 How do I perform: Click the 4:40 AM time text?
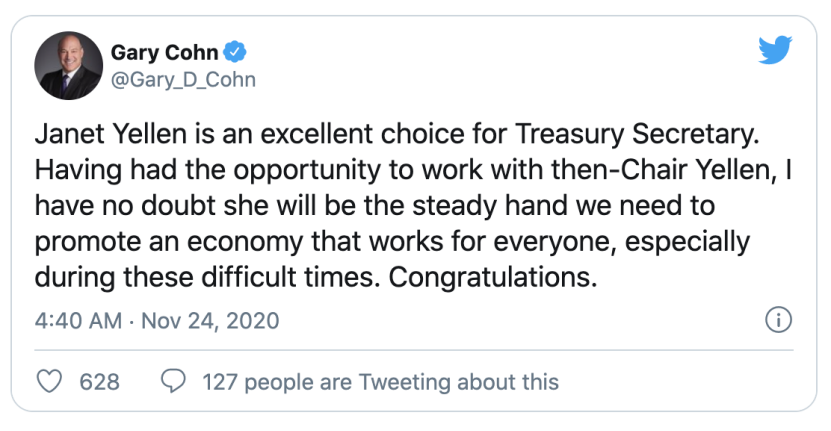click(x=78, y=321)
